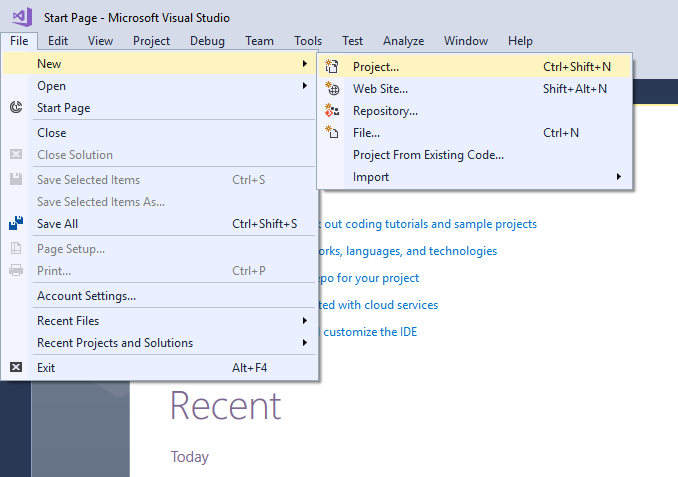The height and width of the screenshot is (477, 678).
Task: Choose Print menu entry
Action: click(x=159, y=271)
